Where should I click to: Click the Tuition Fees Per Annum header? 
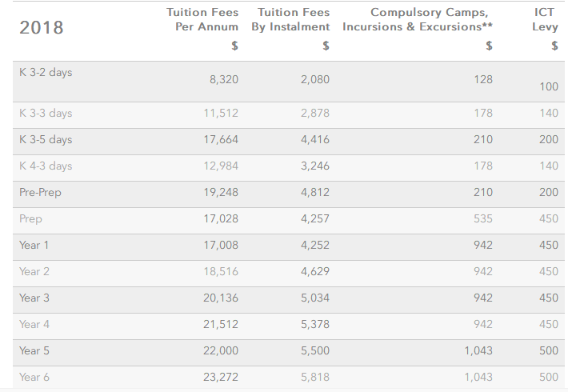(x=202, y=19)
